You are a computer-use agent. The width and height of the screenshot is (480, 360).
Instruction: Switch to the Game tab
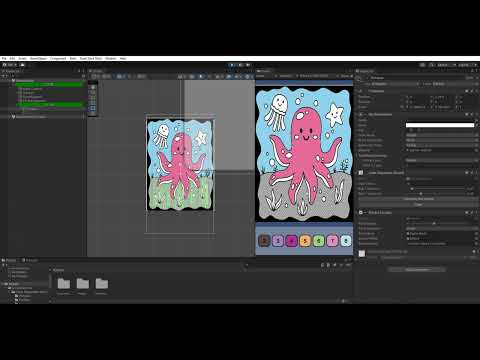click(x=264, y=71)
